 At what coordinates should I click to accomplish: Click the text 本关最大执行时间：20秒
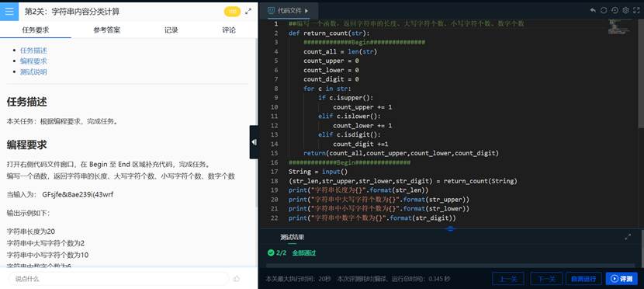298,279
